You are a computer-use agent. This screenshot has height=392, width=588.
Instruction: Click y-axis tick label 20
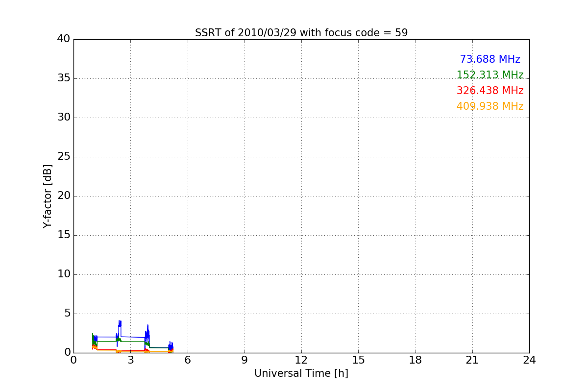click(x=64, y=196)
